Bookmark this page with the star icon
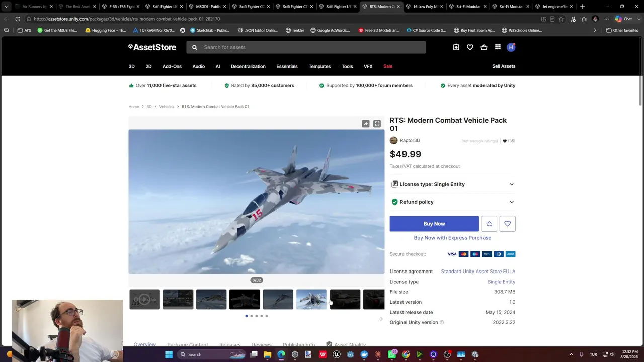Viewport: 644px width, 362px height. point(561,19)
